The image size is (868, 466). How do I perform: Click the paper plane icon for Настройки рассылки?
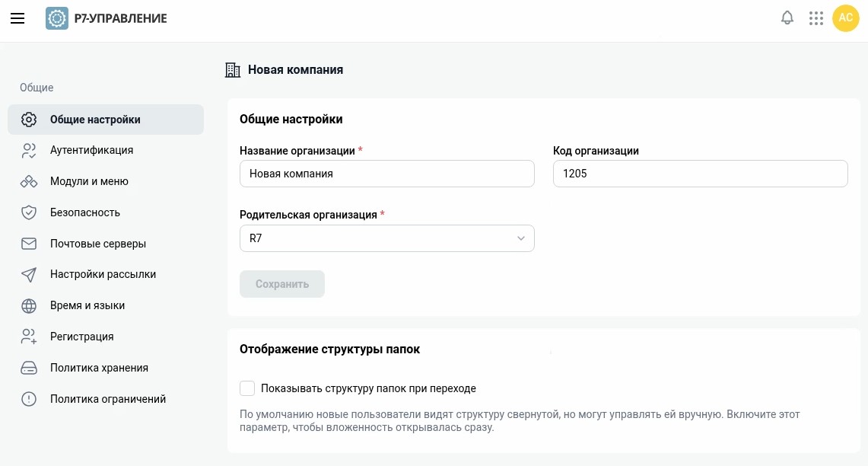click(29, 275)
